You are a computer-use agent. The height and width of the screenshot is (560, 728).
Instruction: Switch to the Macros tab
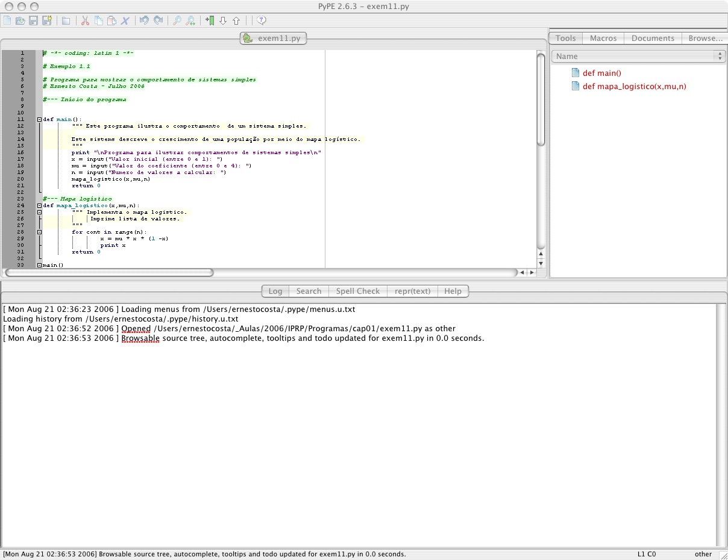(603, 38)
